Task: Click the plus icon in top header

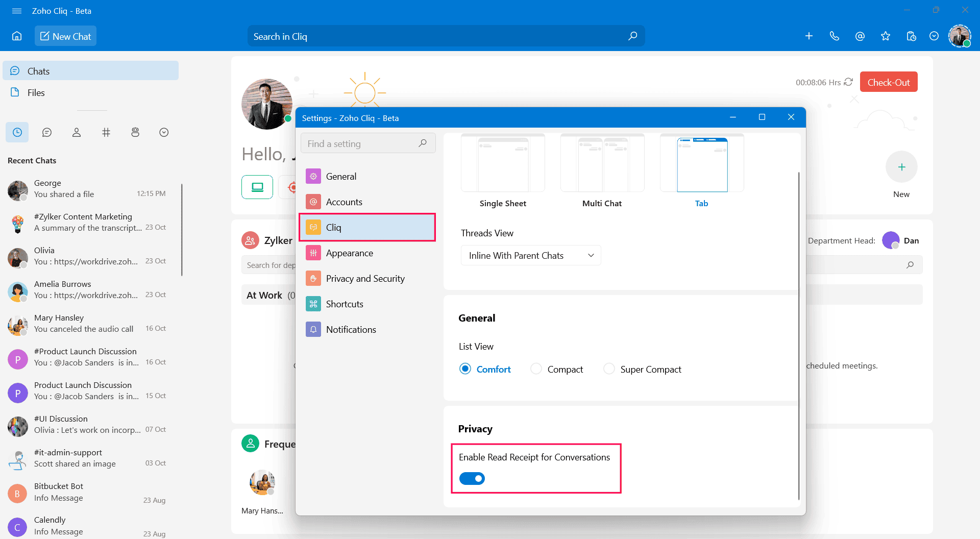Action: [x=808, y=36]
